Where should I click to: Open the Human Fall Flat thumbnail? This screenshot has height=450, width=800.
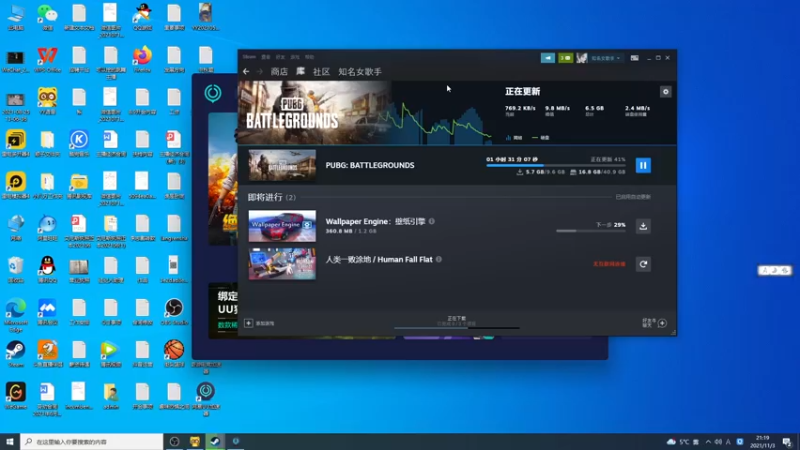[x=282, y=264]
